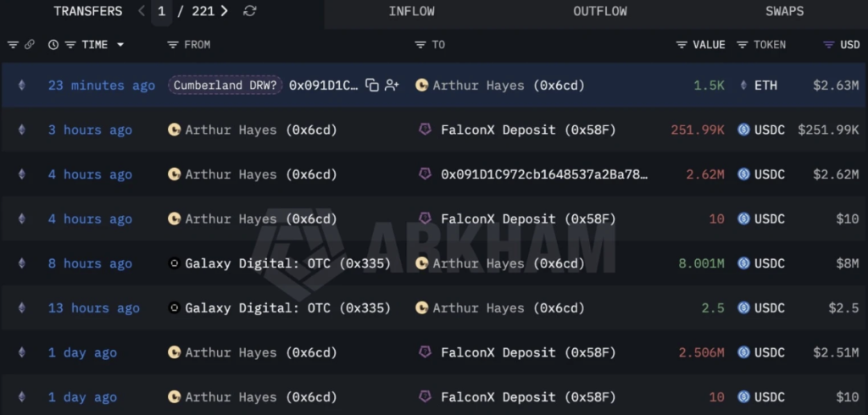
Task: Open the TIME column filter
Action: [x=70, y=45]
